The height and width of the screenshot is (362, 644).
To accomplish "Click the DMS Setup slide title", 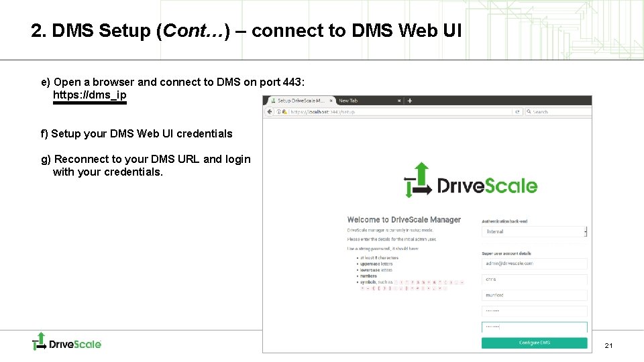I will click(x=246, y=30).
